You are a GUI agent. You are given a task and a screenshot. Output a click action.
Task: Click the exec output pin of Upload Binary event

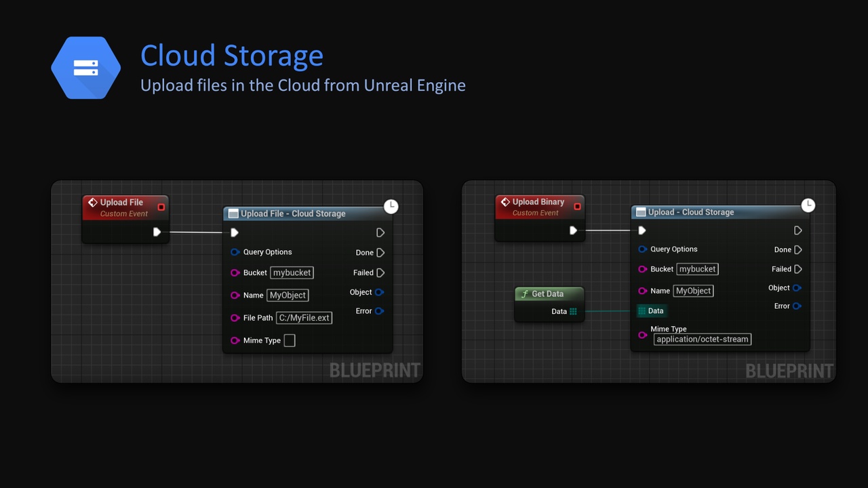pos(573,230)
